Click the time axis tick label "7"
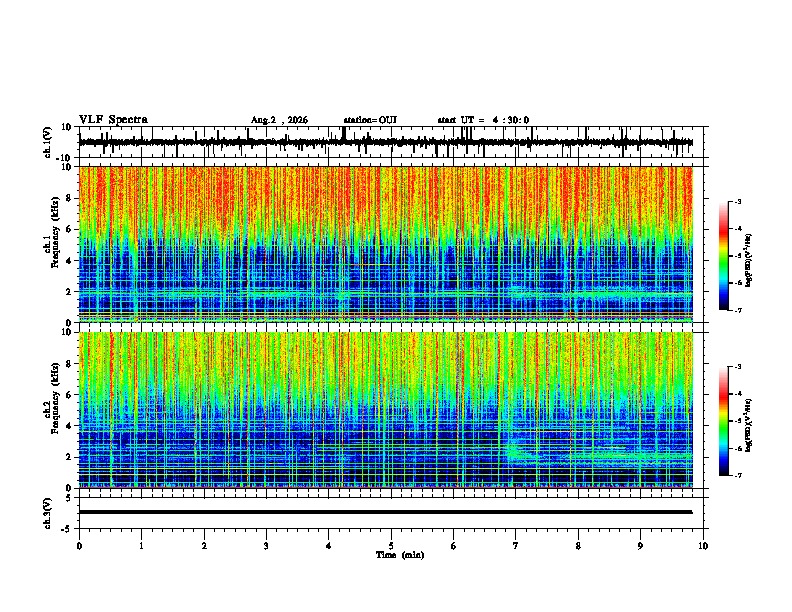792x612 pixels. tap(516, 546)
